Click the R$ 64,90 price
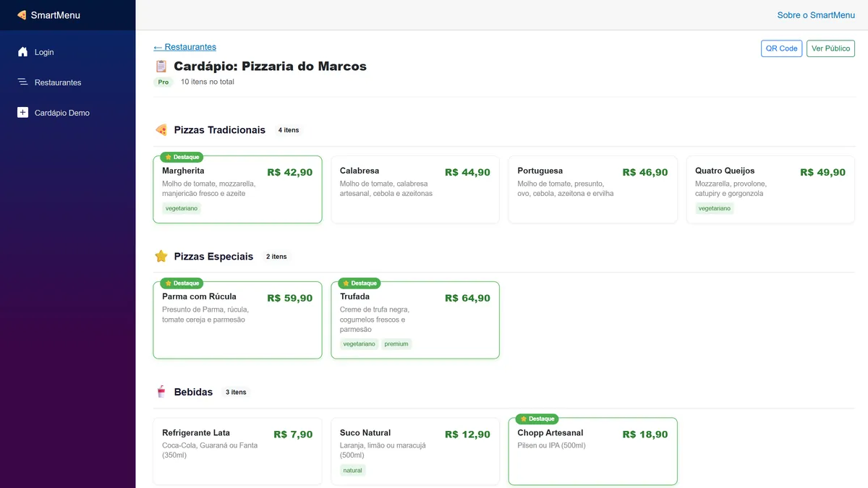Viewport: 868px width, 488px height. point(467,298)
